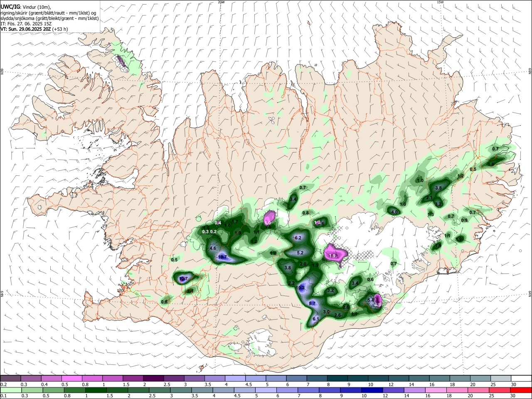Image resolution: width=532 pixels, height=399 pixels.
Task: Click the 0.9 precipitation value in the east
Action: click(464, 220)
